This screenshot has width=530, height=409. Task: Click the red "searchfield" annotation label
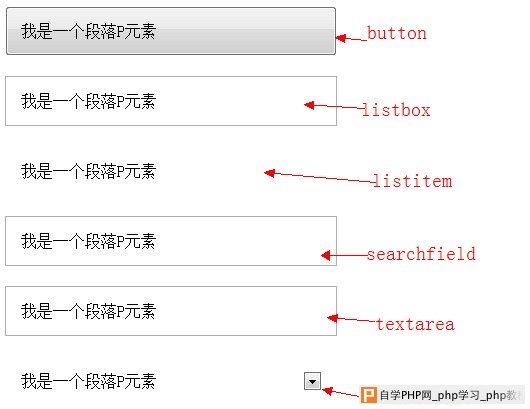pyautogui.click(x=421, y=254)
